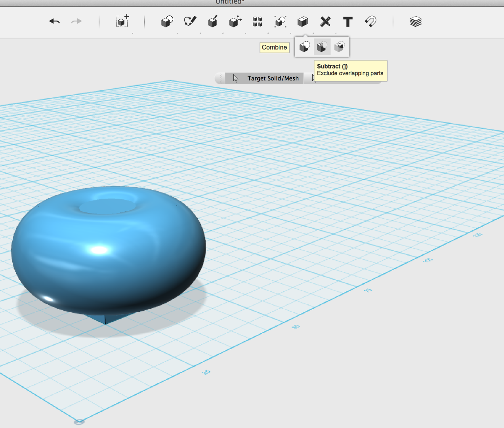This screenshot has height=428, width=504.
Task: Open the Modify tool menu
Action: pos(235,21)
